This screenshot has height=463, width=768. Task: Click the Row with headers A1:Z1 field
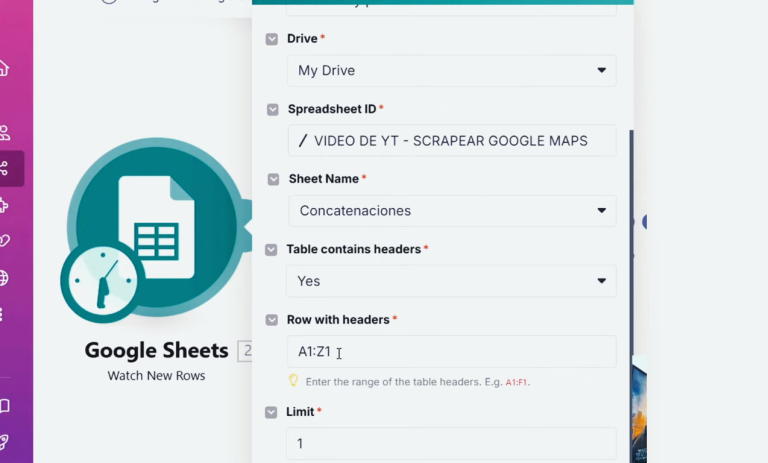pyautogui.click(x=451, y=352)
